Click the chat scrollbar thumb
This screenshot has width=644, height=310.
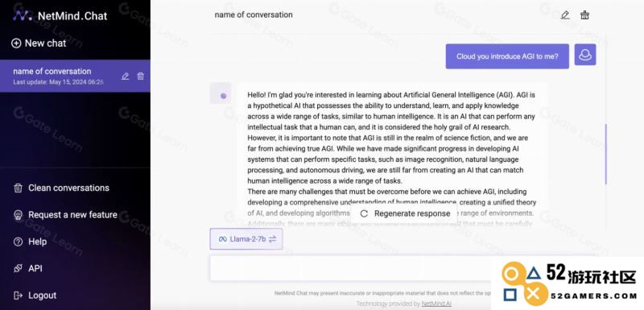(x=606, y=154)
